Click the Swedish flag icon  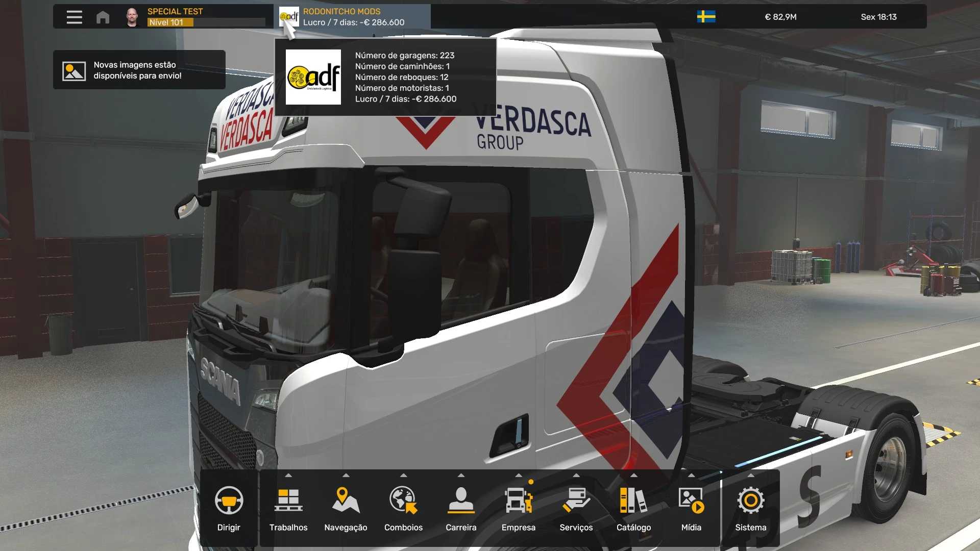coord(706,17)
